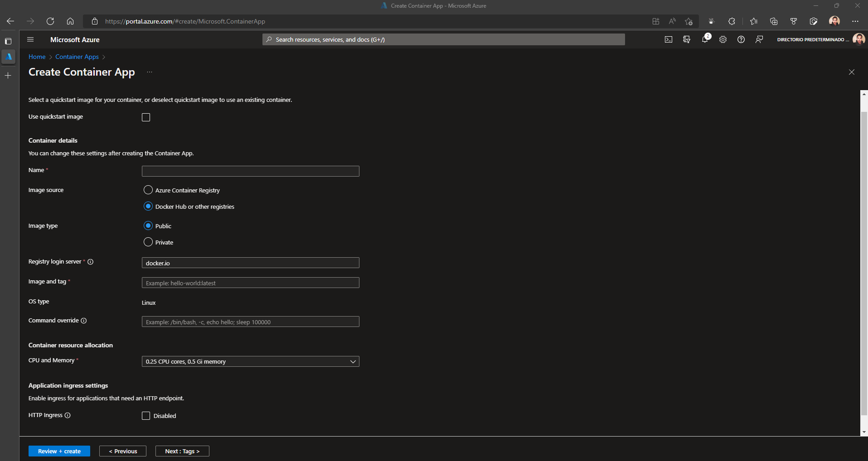Open the ellipsis menu beside Create Container App
Screen dimensions: 868x461
click(x=150, y=72)
